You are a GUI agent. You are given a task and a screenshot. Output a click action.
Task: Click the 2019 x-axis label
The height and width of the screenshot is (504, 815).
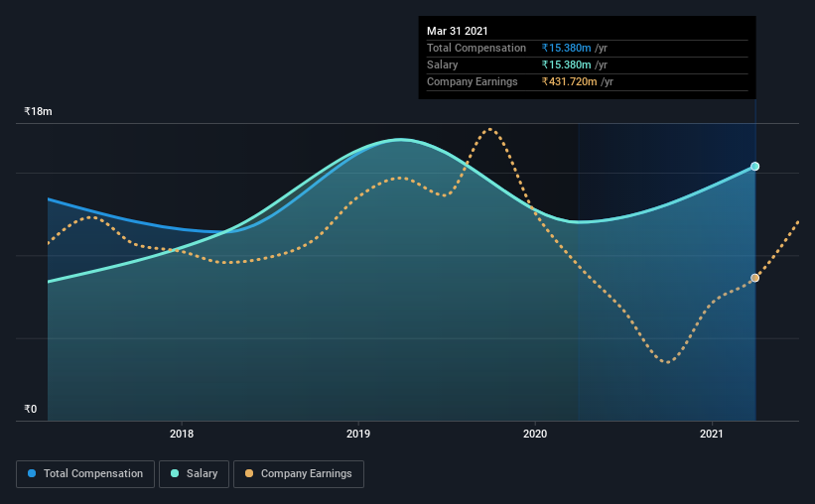point(358,434)
